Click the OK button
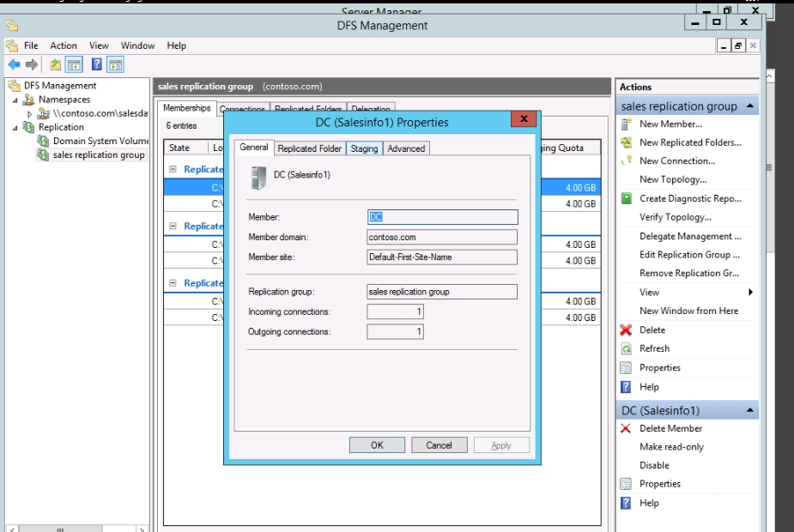 coord(377,444)
